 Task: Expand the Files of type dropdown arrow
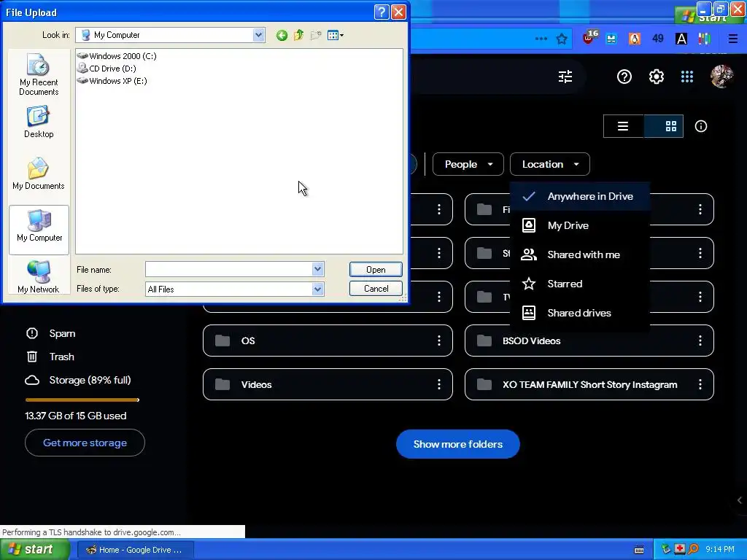click(318, 289)
